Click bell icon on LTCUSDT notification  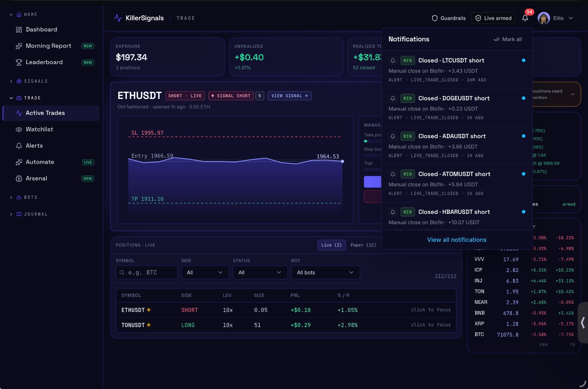pyautogui.click(x=393, y=60)
